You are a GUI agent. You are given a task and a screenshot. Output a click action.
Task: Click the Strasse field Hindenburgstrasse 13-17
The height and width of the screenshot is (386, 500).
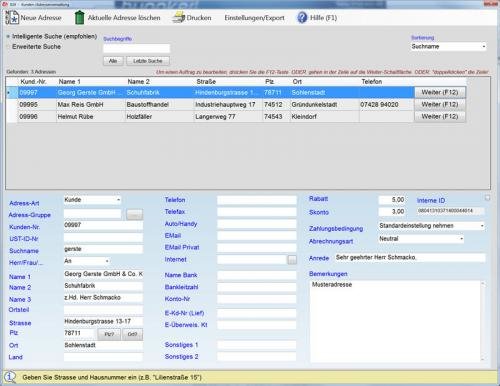point(103,322)
